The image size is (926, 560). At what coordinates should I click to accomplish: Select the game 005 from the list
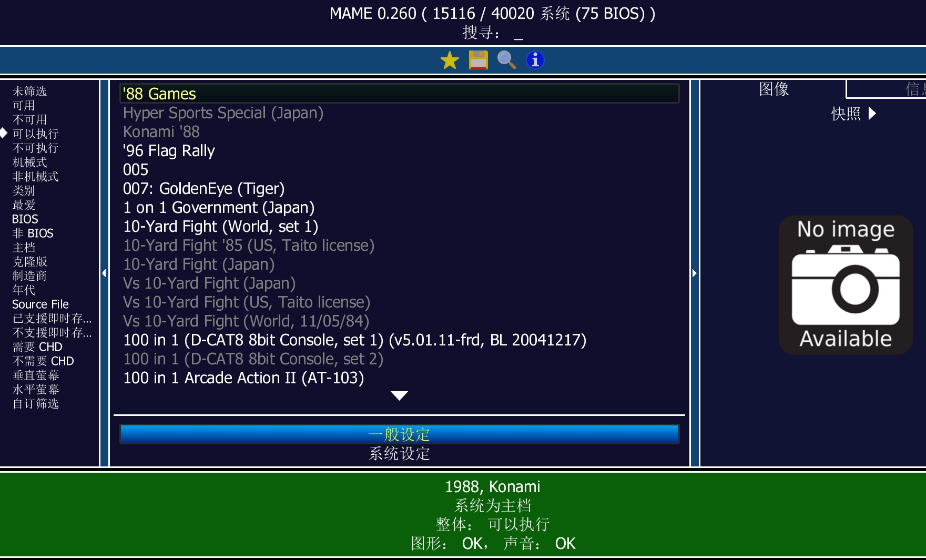135,169
